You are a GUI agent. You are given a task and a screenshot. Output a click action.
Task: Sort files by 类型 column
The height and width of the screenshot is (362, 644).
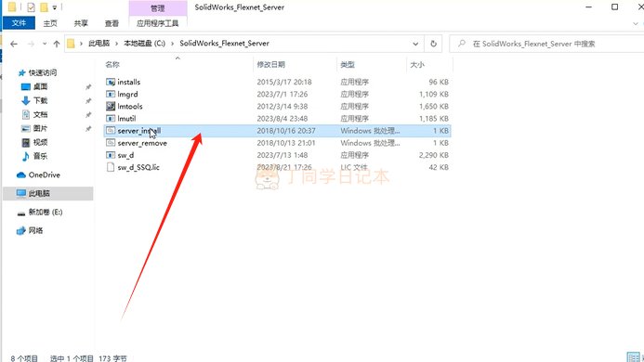tap(348, 64)
